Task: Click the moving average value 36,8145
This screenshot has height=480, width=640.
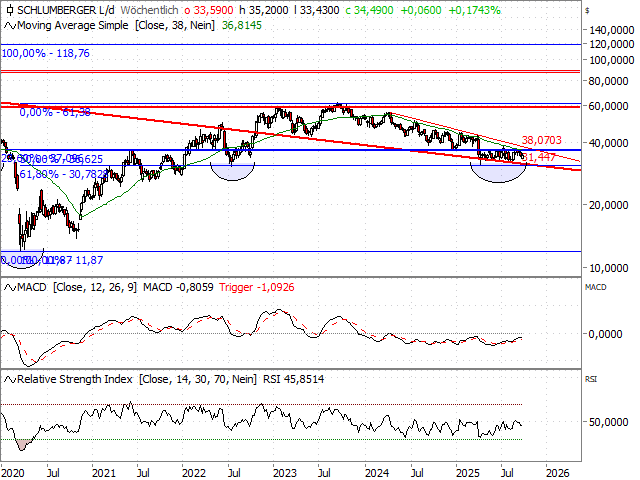Action: tap(242, 25)
